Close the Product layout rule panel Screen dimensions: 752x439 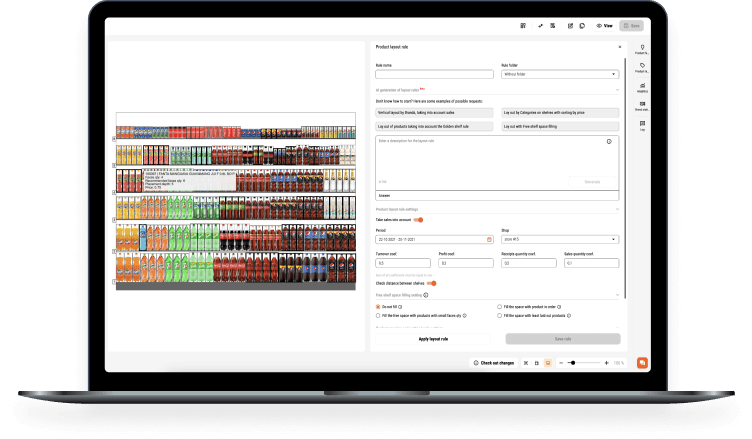pyautogui.click(x=619, y=47)
